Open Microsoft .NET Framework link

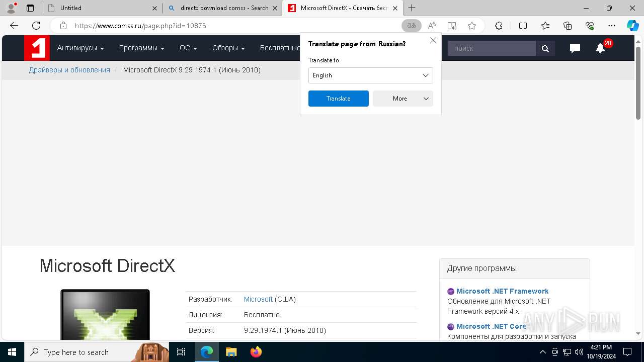coord(502,291)
